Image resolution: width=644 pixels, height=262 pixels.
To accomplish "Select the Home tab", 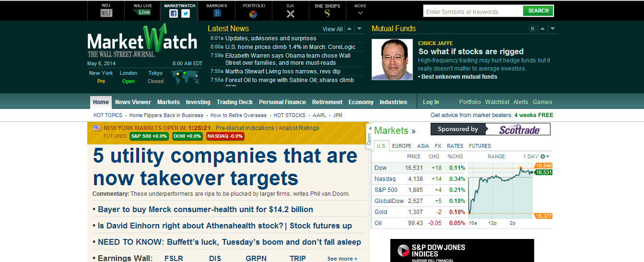I will coord(101,102).
